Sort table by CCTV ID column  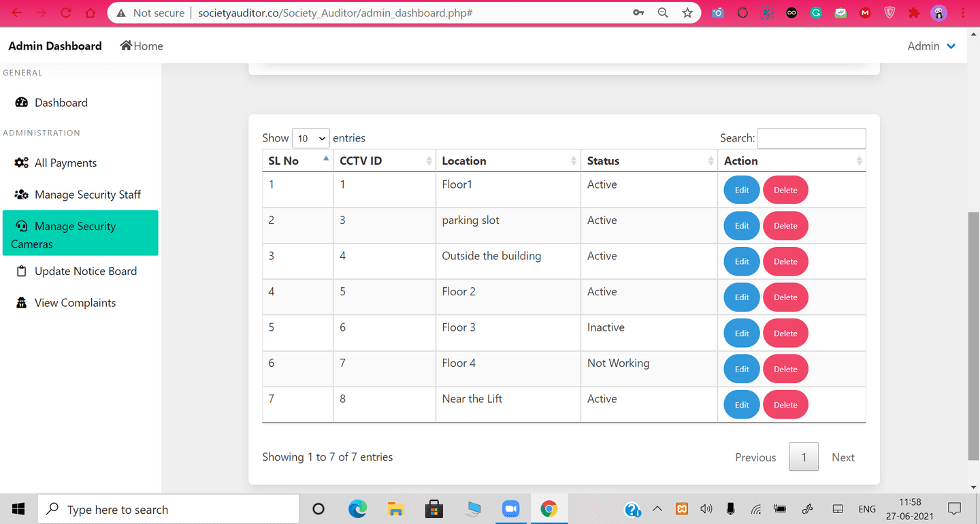pyautogui.click(x=385, y=161)
